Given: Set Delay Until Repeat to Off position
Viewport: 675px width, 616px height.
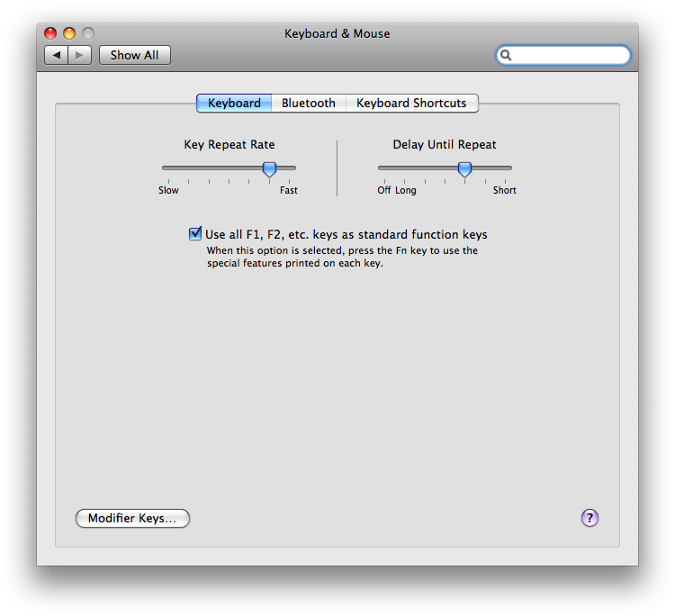Looking at the screenshot, I should coord(381,168).
